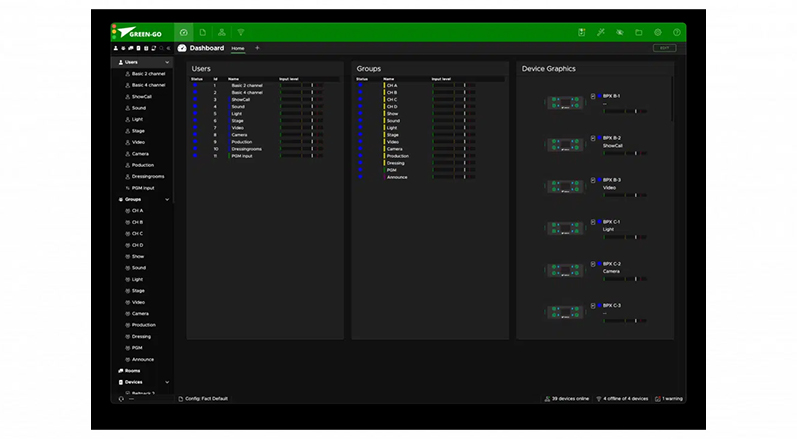Click the BPX C-3 device label
Screen dimensions: 797x439
[611, 306]
